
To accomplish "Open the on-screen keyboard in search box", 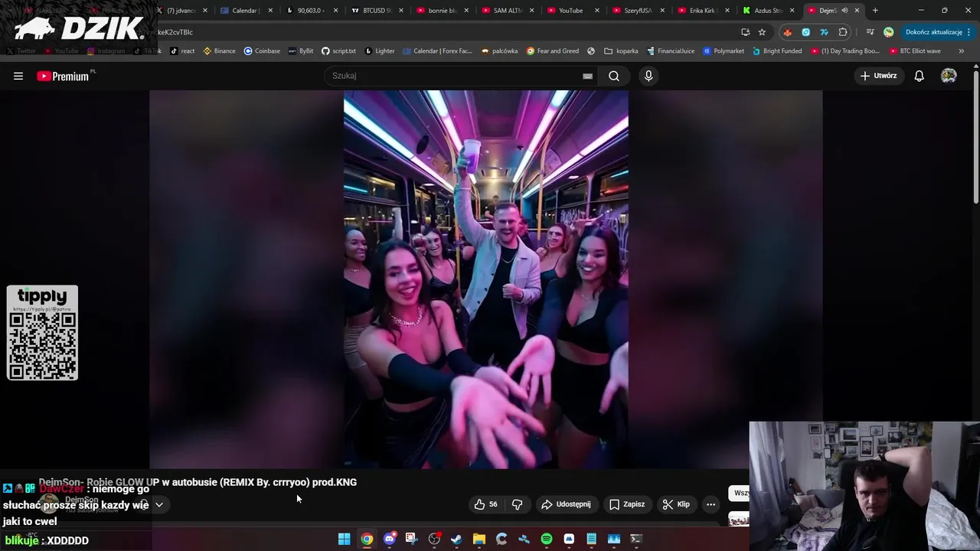I will point(587,76).
